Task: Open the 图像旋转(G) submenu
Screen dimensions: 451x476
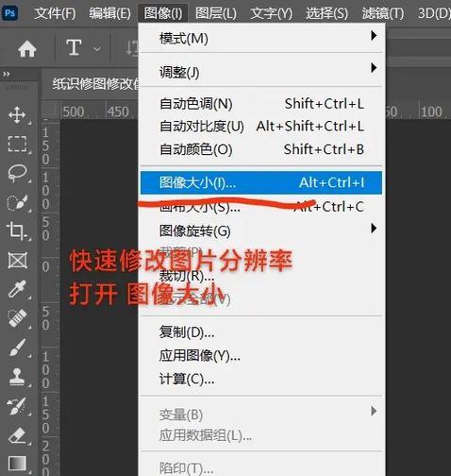Action: 261,230
